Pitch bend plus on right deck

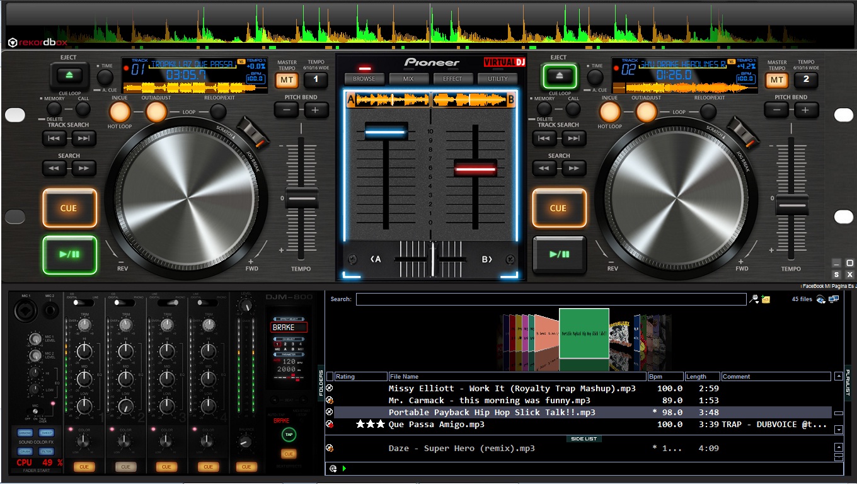coord(806,110)
